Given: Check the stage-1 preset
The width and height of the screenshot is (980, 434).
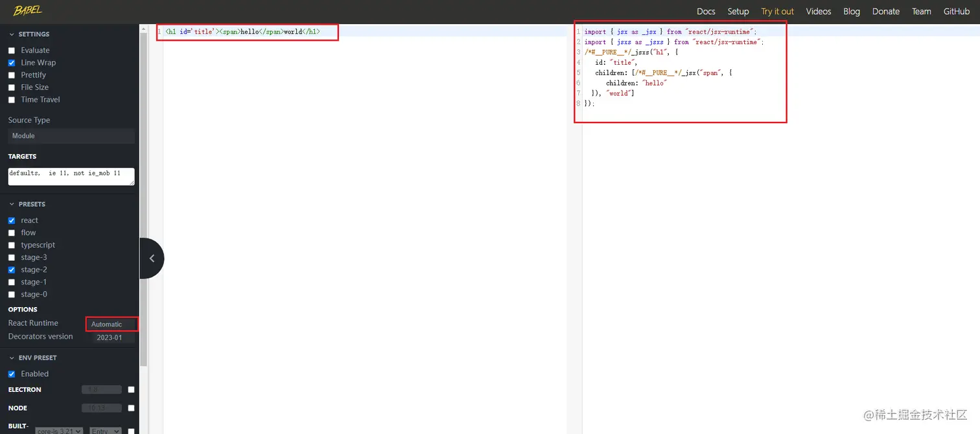Looking at the screenshot, I should point(12,282).
